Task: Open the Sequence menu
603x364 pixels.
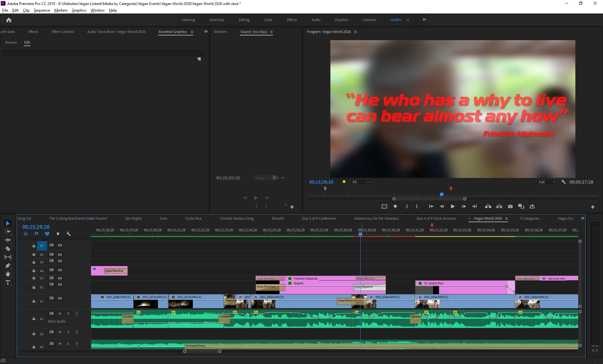Action: pos(42,10)
